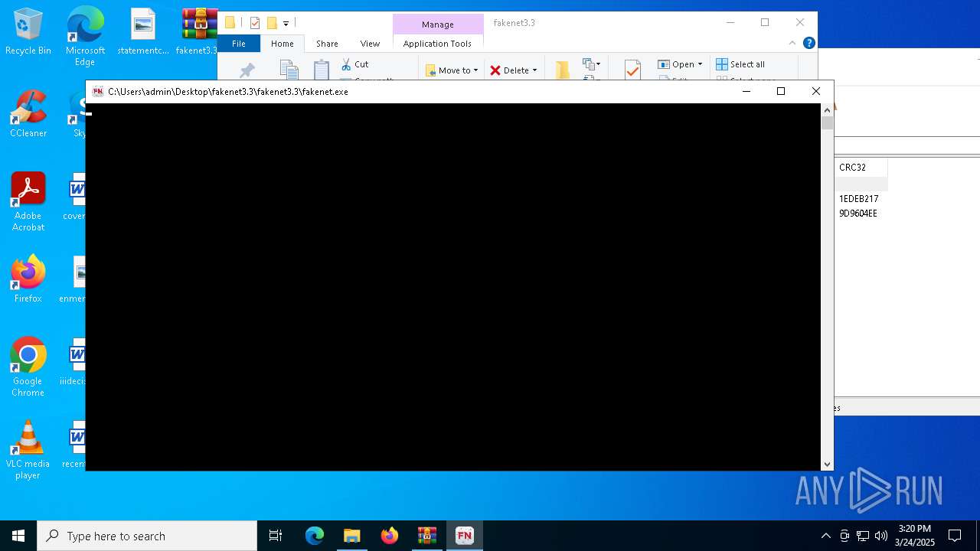Maximize the fakenet3.3 Explorer window

point(765,23)
